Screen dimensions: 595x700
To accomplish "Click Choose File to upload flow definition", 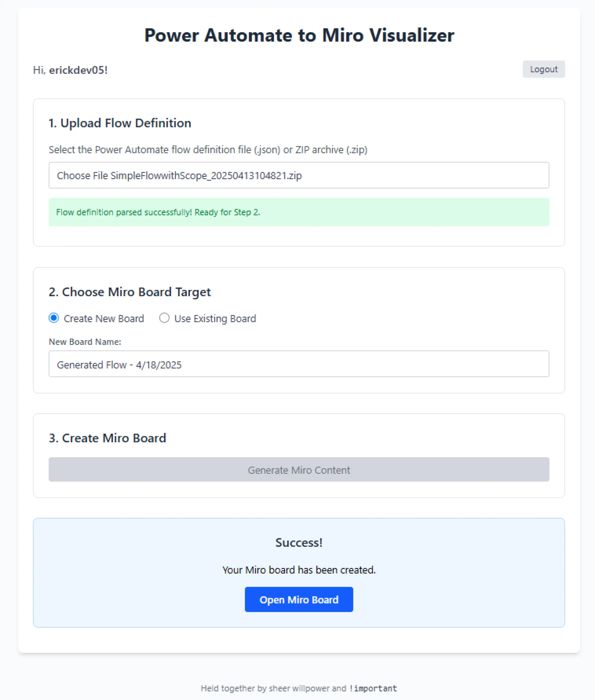I will click(x=82, y=176).
